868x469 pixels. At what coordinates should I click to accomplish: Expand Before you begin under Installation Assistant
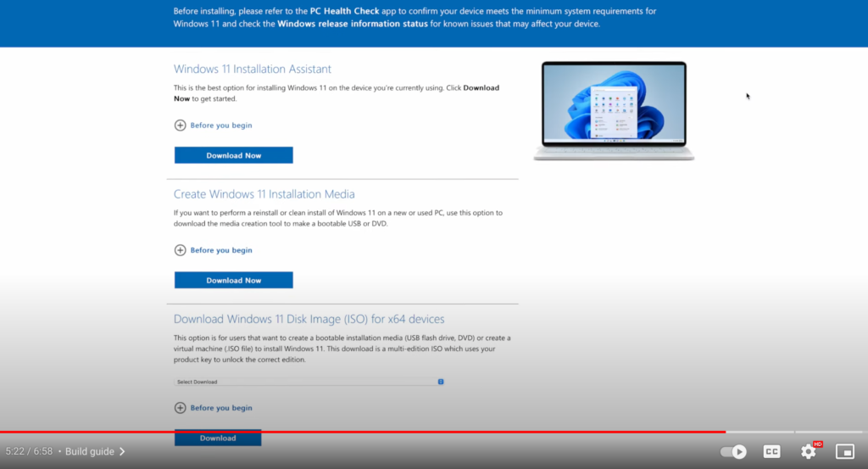point(213,126)
